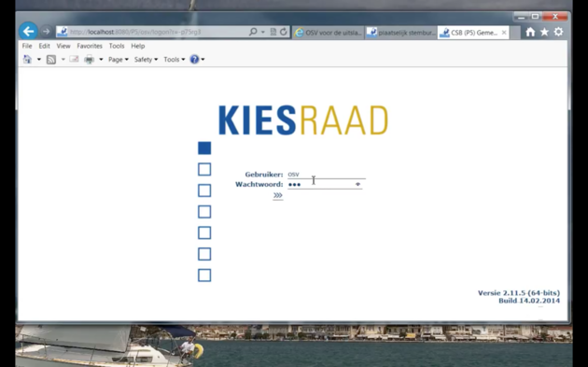
Task: Click the Gebruiker input field
Action: [327, 175]
